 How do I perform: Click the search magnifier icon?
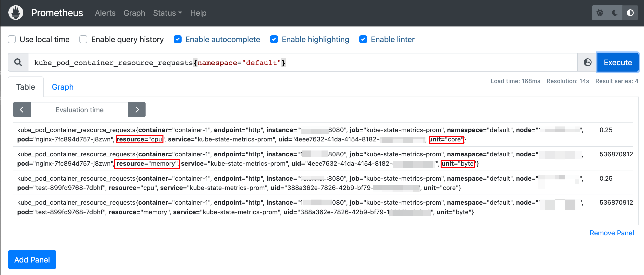click(18, 62)
